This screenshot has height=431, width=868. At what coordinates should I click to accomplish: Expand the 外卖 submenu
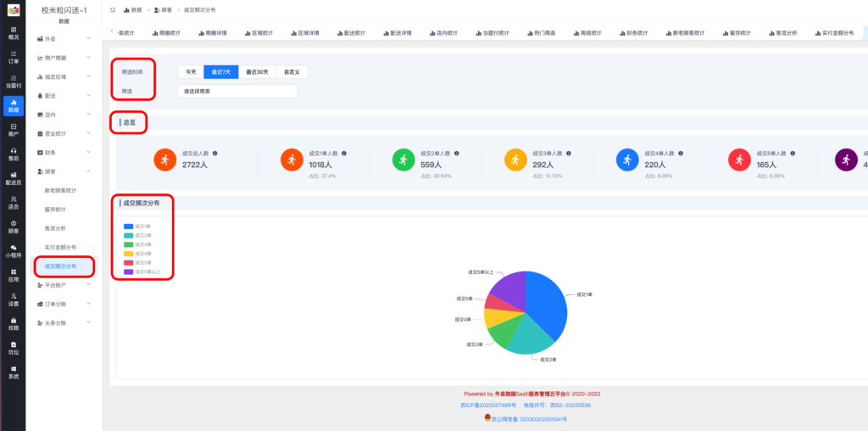pos(65,39)
